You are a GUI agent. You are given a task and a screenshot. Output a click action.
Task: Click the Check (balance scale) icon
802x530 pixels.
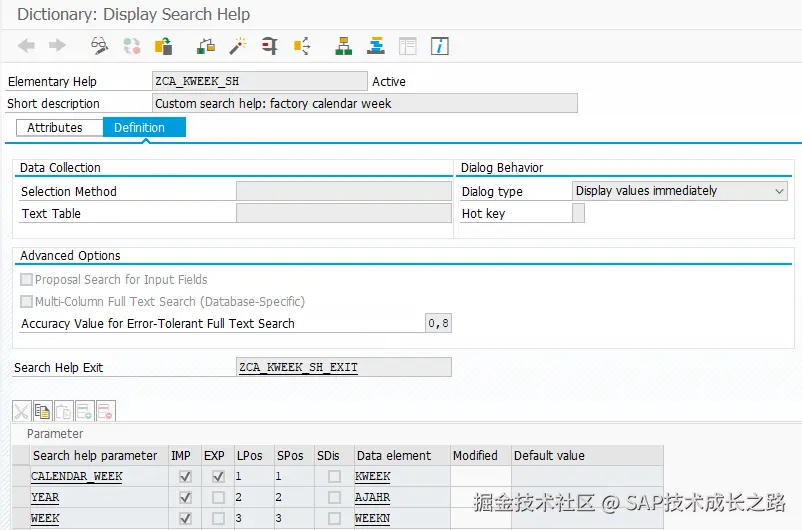(x=206, y=46)
